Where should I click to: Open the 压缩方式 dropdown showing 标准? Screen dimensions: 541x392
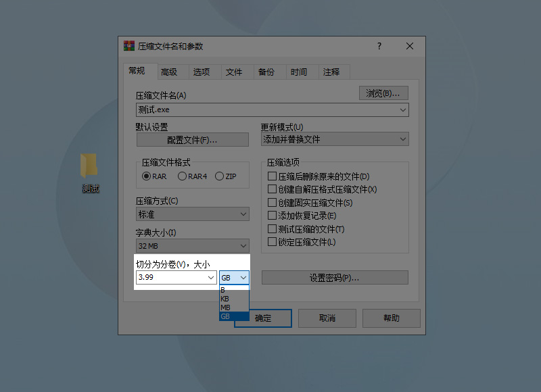coord(193,214)
